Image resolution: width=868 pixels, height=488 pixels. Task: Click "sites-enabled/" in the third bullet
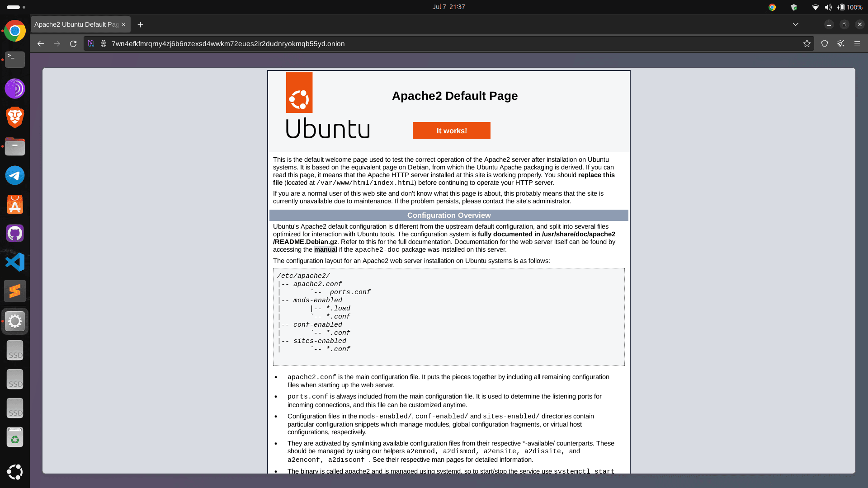pyautogui.click(x=511, y=417)
